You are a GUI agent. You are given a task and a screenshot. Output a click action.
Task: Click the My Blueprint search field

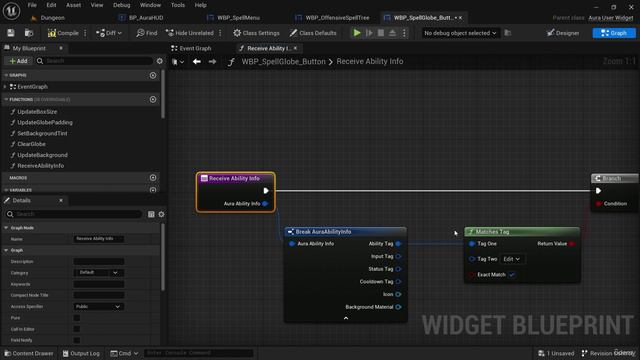click(x=94, y=61)
